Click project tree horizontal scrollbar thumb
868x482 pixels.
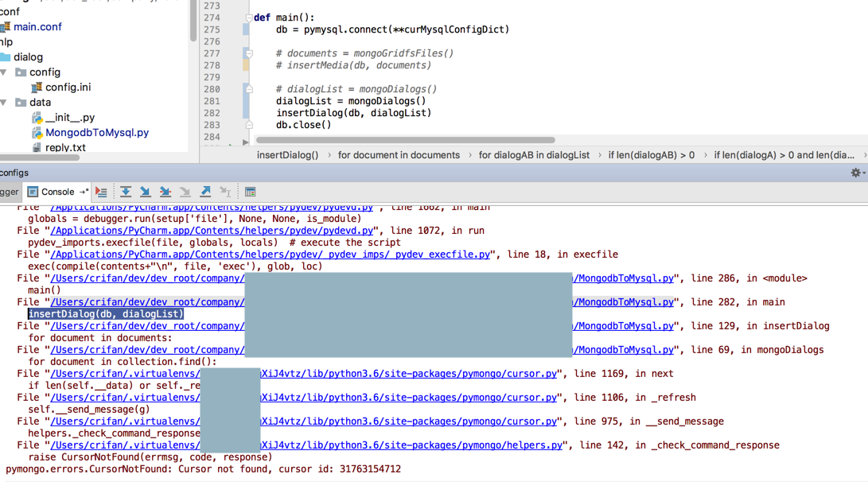tap(40, 157)
